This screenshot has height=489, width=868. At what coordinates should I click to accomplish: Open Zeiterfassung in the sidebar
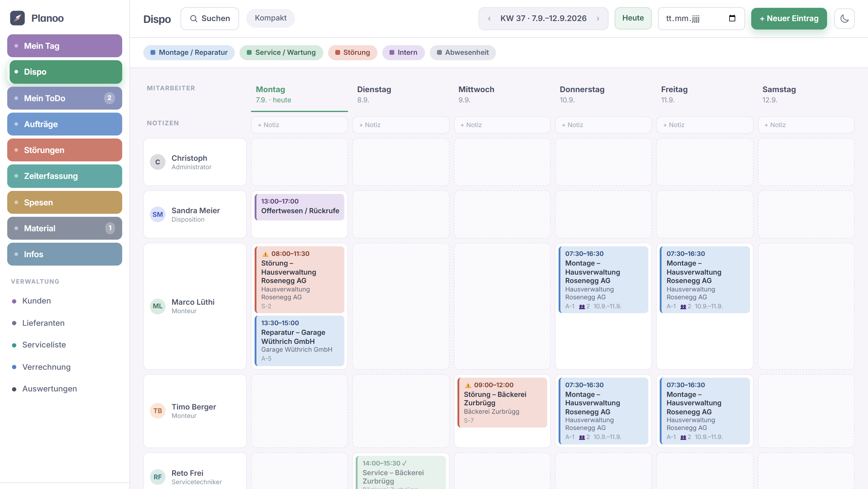click(x=65, y=176)
